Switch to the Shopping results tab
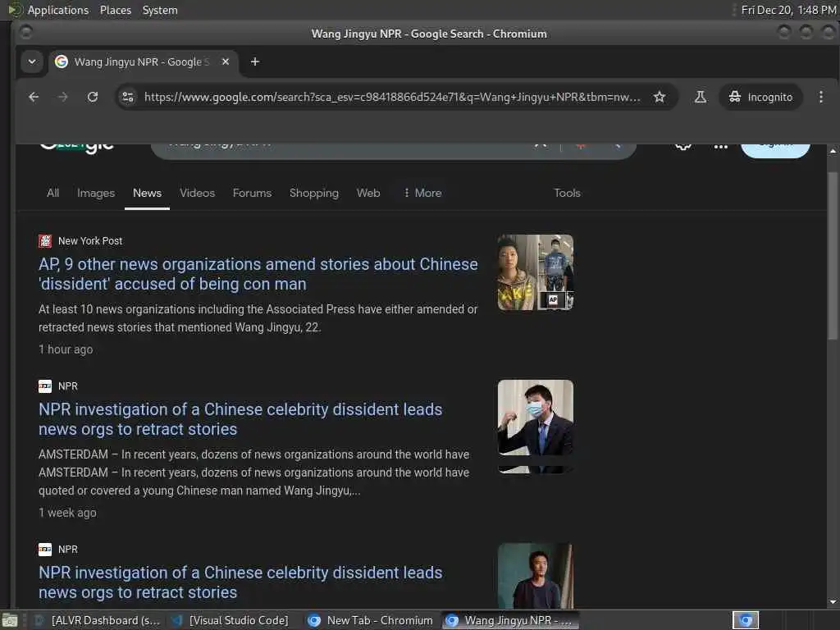Image resolution: width=840 pixels, height=630 pixels. tap(314, 193)
